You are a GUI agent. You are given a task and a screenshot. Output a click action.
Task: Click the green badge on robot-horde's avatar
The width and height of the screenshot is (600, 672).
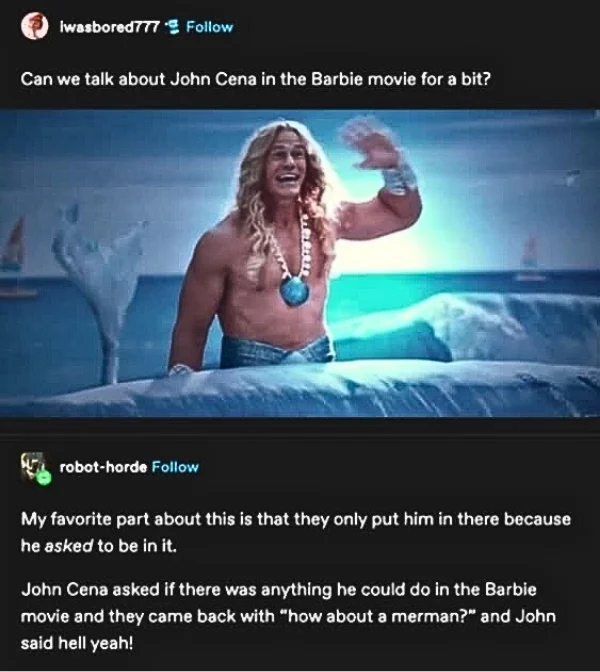coord(43,477)
